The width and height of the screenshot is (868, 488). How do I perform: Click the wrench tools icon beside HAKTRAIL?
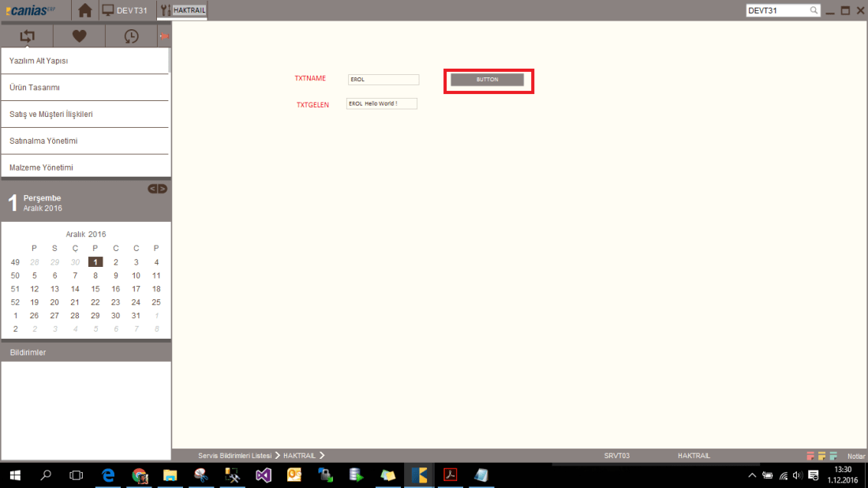click(x=164, y=10)
